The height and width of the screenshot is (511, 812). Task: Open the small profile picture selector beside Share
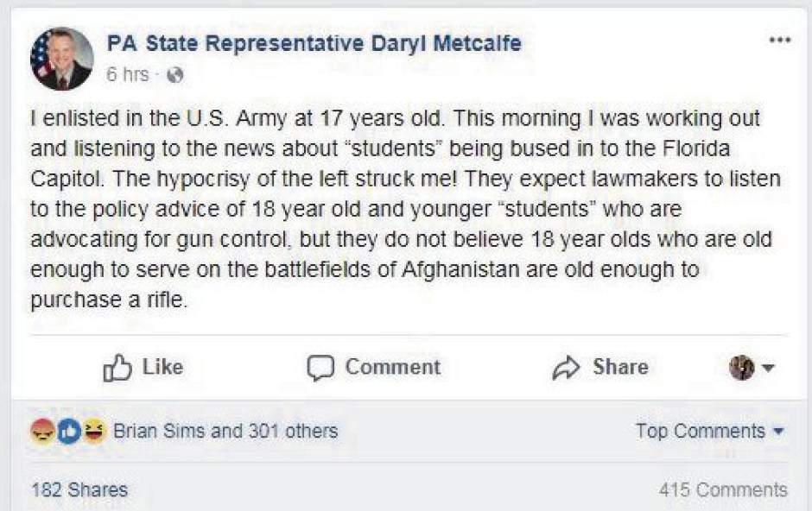[741, 369]
